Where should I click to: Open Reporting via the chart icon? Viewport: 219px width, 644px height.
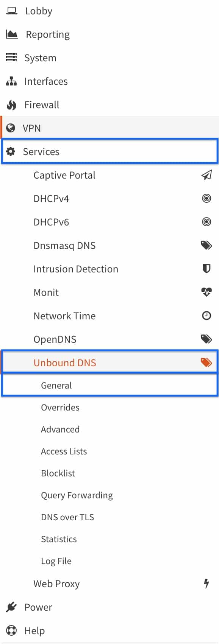click(12, 34)
